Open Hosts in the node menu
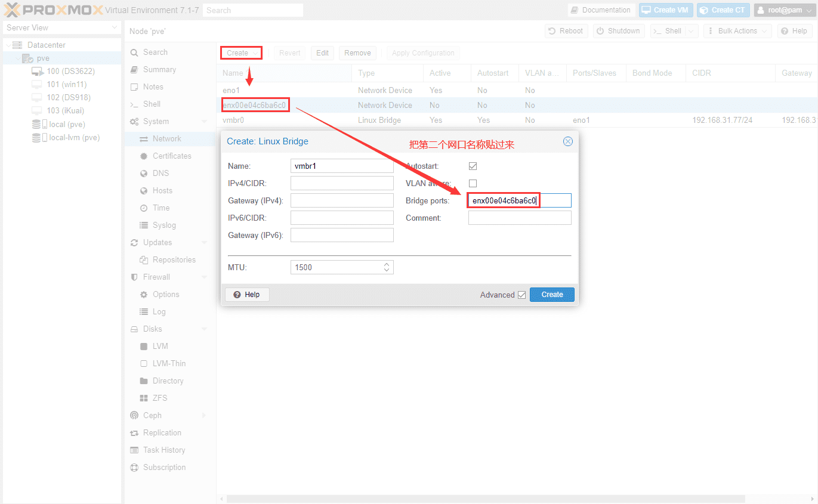818x504 pixels. pos(162,191)
